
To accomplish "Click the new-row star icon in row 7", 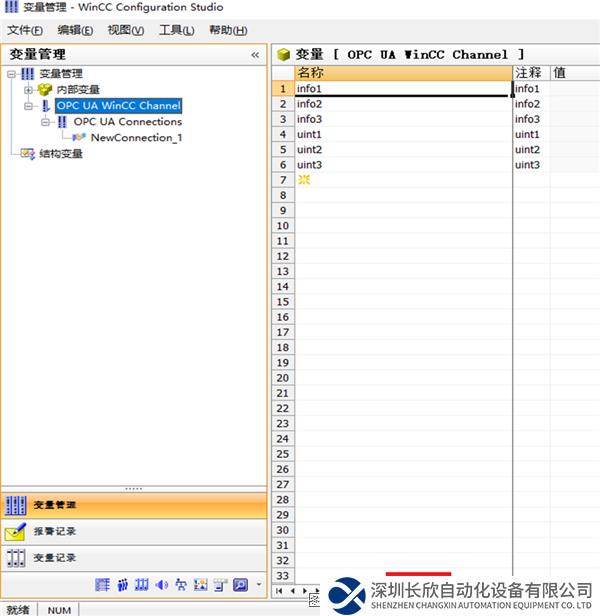I will [304, 180].
